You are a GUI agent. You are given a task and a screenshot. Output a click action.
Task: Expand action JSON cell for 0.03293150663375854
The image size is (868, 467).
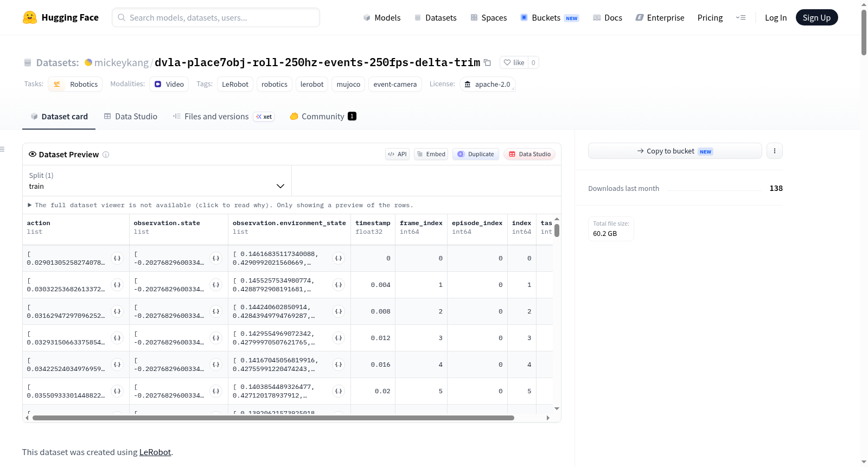coord(117,338)
